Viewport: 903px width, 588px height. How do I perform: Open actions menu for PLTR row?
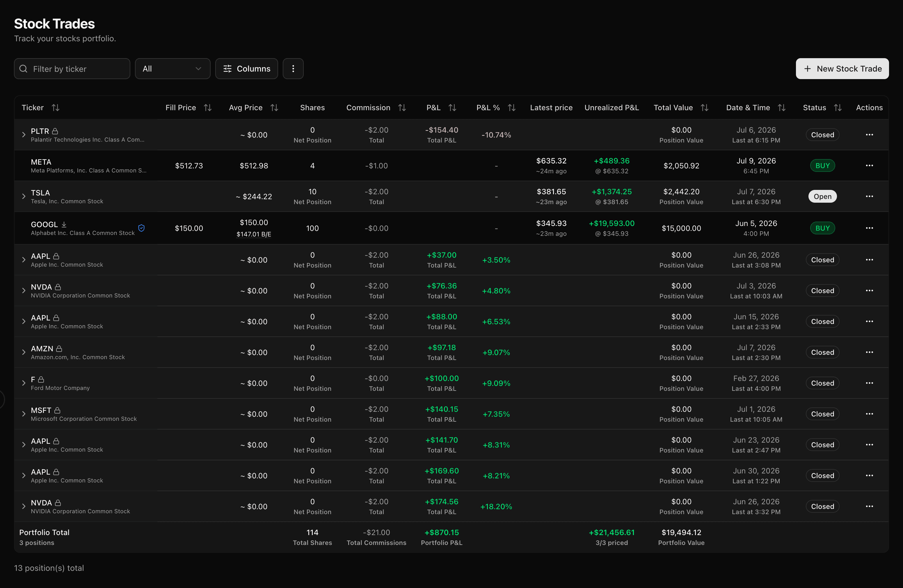pyautogui.click(x=869, y=135)
